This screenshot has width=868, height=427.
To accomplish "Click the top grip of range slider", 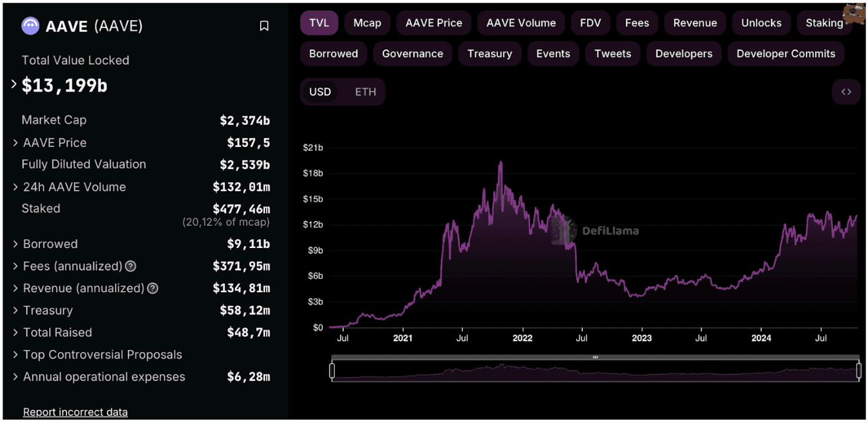I will 595,357.
